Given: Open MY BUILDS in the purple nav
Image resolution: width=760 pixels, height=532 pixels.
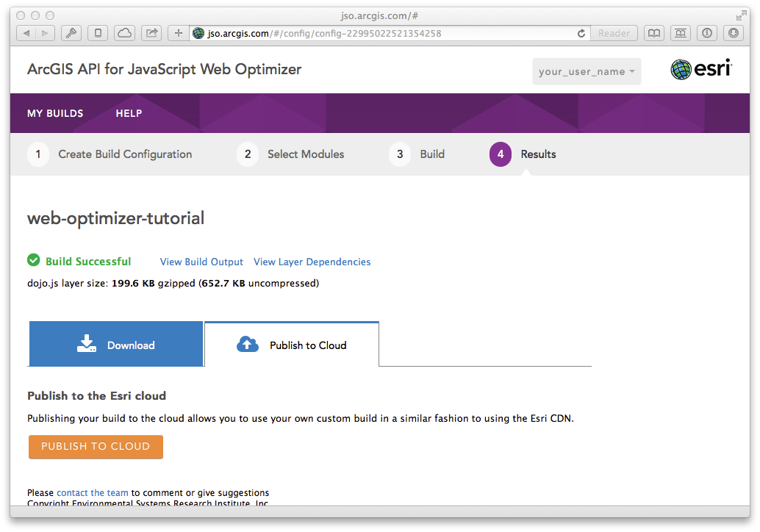Looking at the screenshot, I should click(x=55, y=113).
